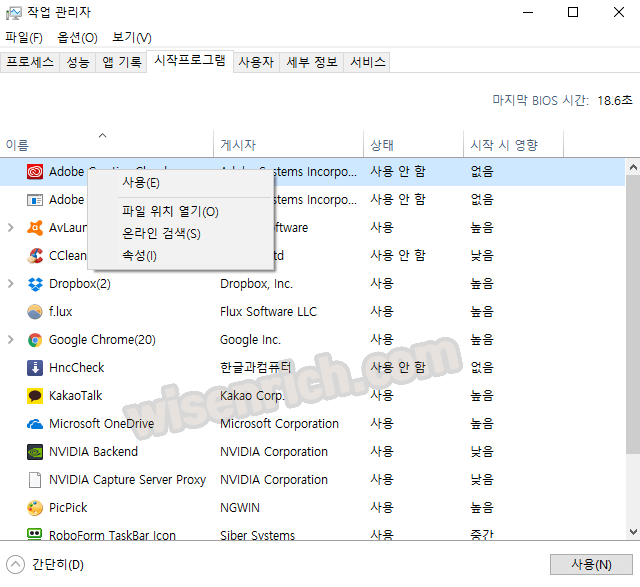Open the 파일(F) menu
Screen dimensions: 640x587
(x=24, y=38)
